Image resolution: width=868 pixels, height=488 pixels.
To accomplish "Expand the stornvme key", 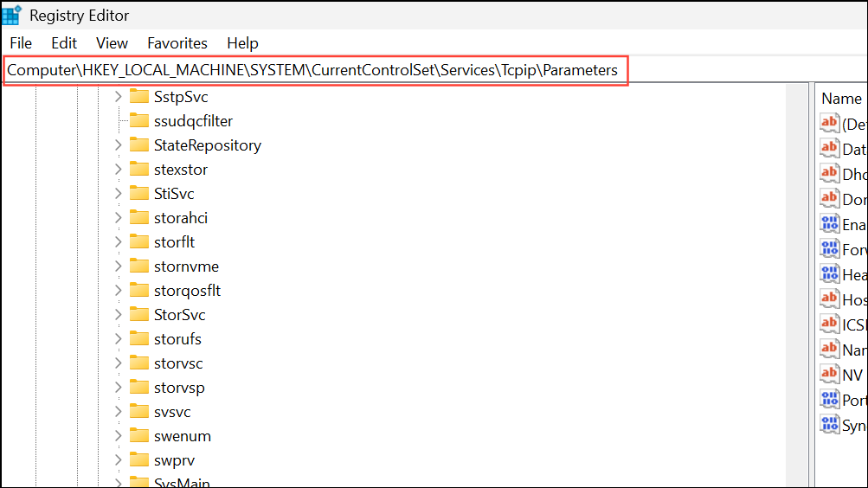I will pos(119,266).
